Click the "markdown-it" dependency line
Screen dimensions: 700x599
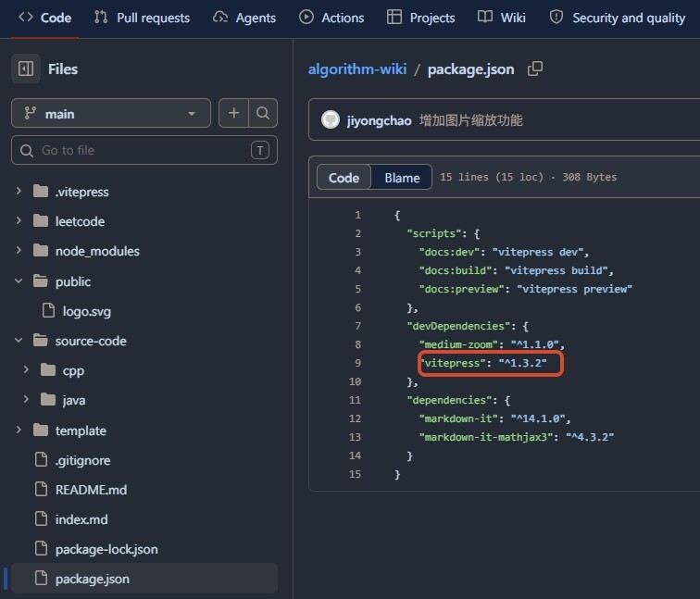point(494,418)
